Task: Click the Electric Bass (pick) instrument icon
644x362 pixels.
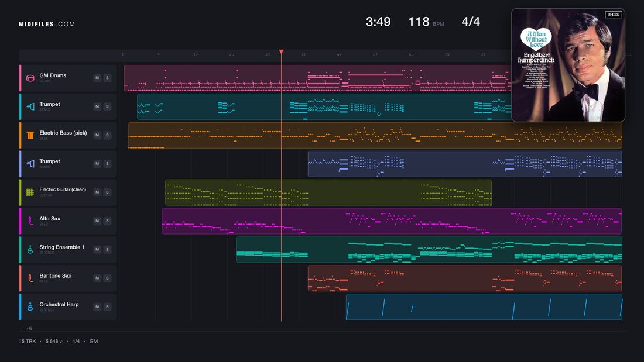Action: tap(30, 135)
